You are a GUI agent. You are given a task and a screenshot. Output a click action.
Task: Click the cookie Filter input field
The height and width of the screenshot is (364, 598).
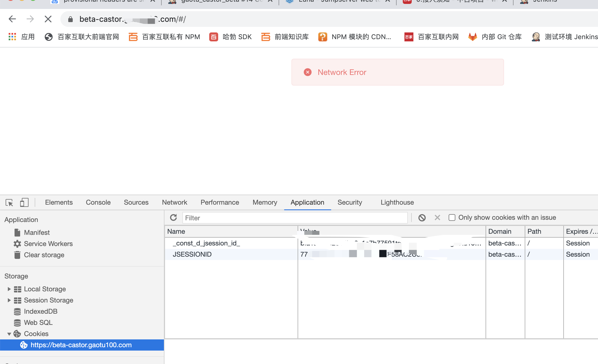[x=295, y=218]
